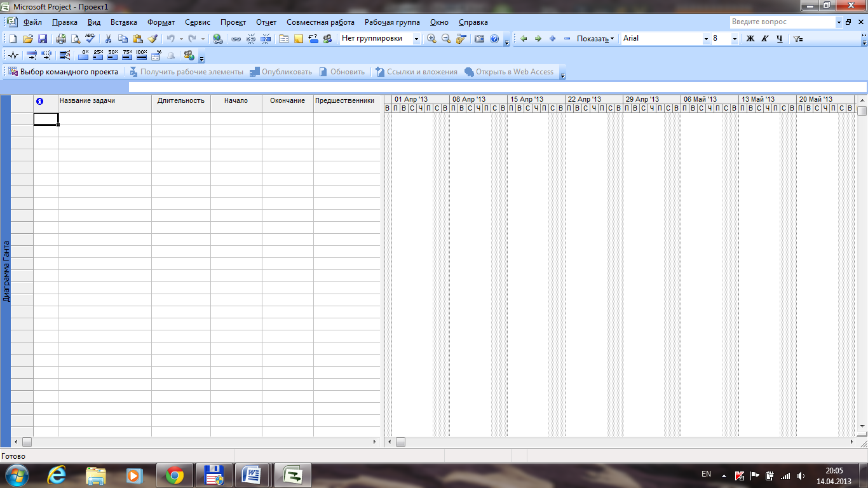Screen dimensions: 868x488
Task: Open the Вставка menu
Action: tap(124, 22)
